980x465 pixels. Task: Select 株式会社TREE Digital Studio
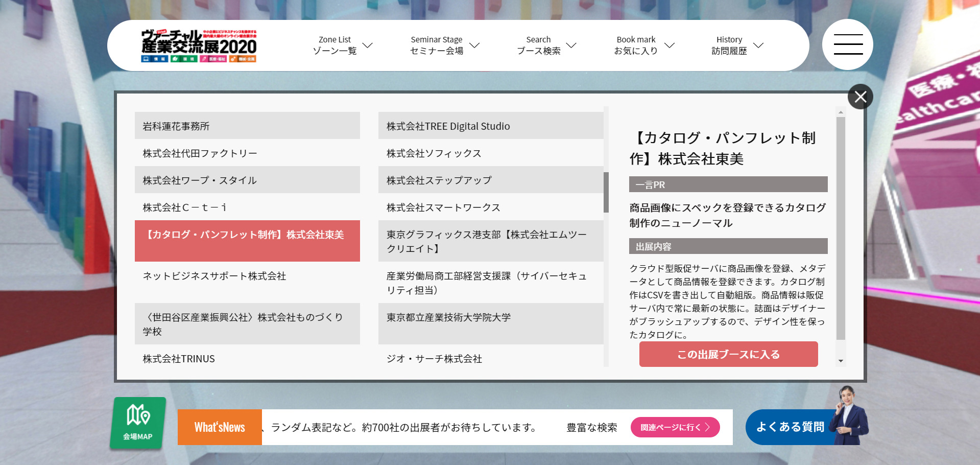491,126
